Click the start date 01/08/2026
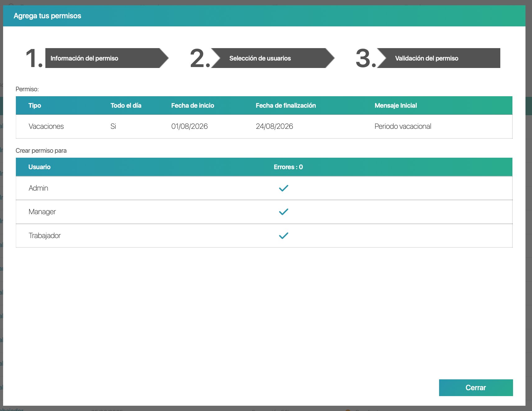This screenshot has height=411, width=532. tap(190, 126)
